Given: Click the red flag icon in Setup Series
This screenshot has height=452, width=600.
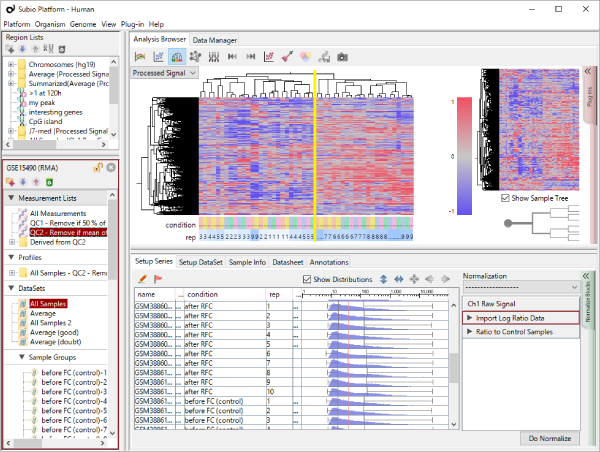Looking at the screenshot, I should point(158,279).
